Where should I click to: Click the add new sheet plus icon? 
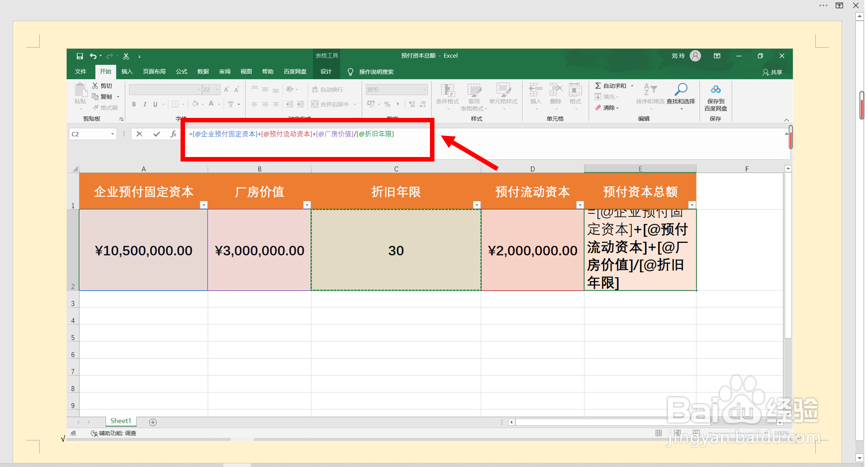(x=153, y=422)
